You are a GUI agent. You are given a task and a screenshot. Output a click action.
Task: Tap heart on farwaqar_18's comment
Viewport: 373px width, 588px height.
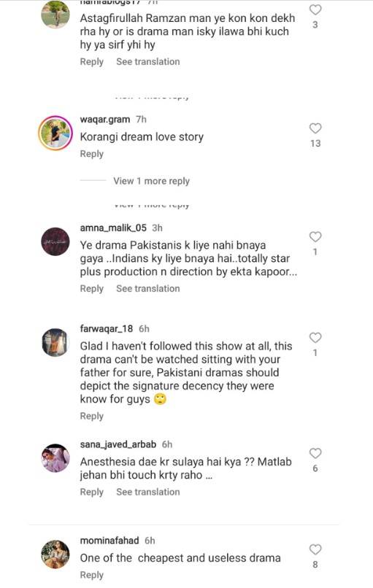click(x=315, y=338)
